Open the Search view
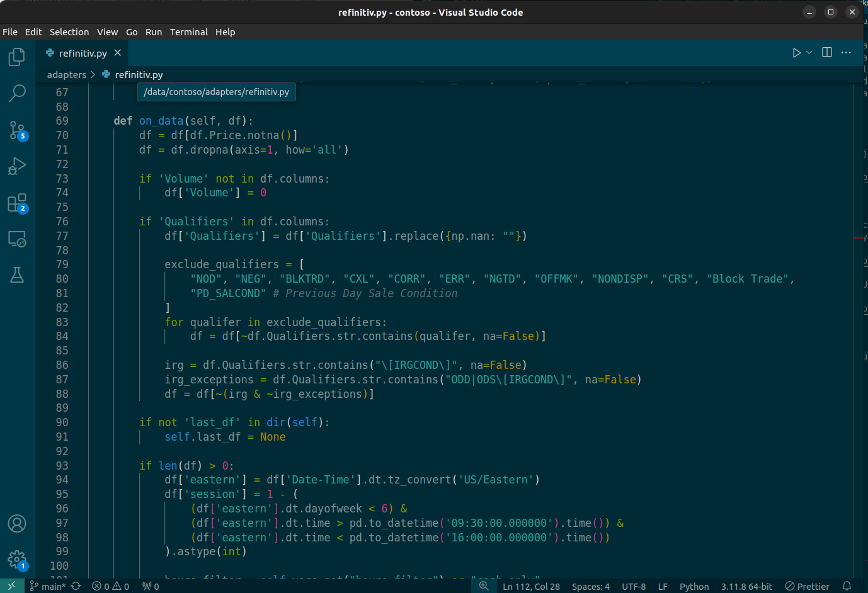Viewport: 868px width, 593px height. (x=17, y=93)
